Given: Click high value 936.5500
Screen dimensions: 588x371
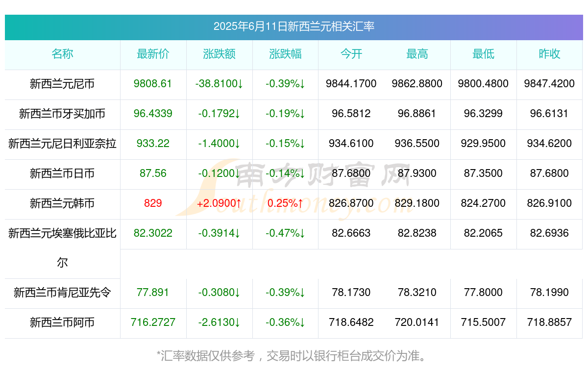Looking at the screenshot, I should [417, 144].
